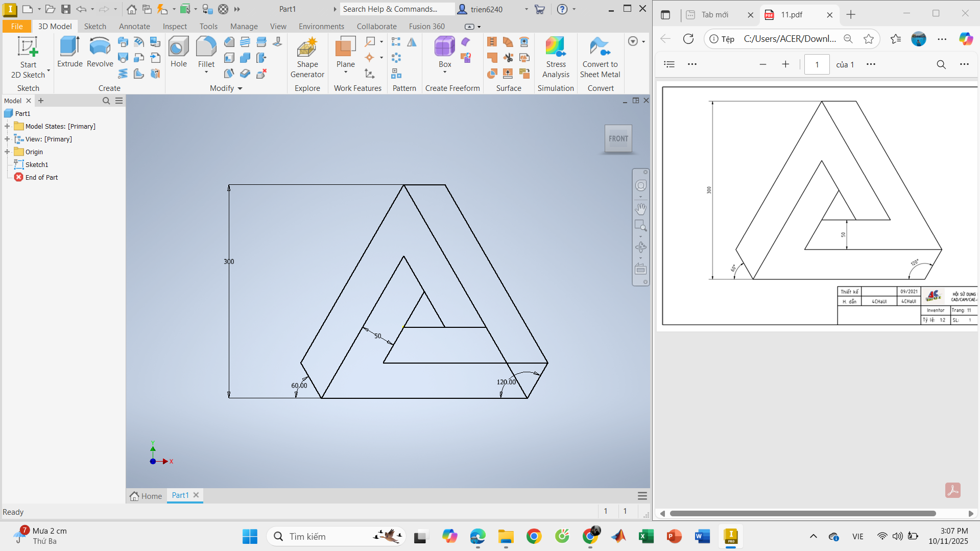Viewport: 980px width, 551px height.
Task: Click the Home document tab
Action: (146, 496)
